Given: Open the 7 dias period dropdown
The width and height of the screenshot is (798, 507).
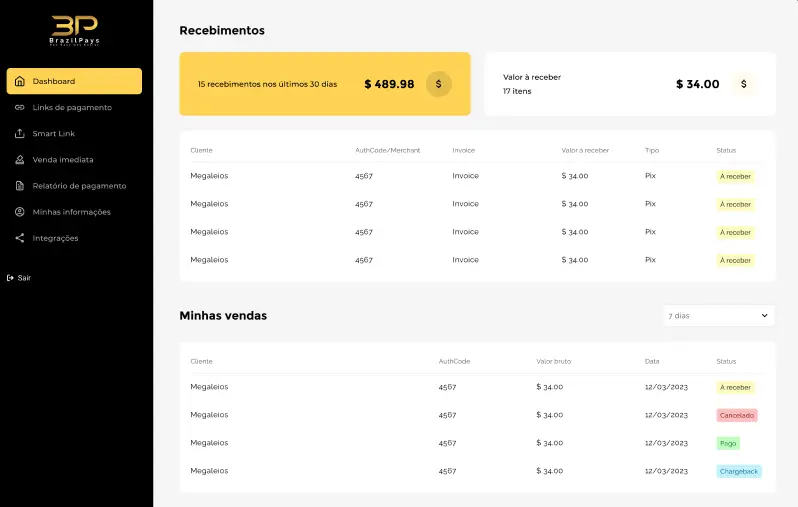Looking at the screenshot, I should tap(719, 316).
